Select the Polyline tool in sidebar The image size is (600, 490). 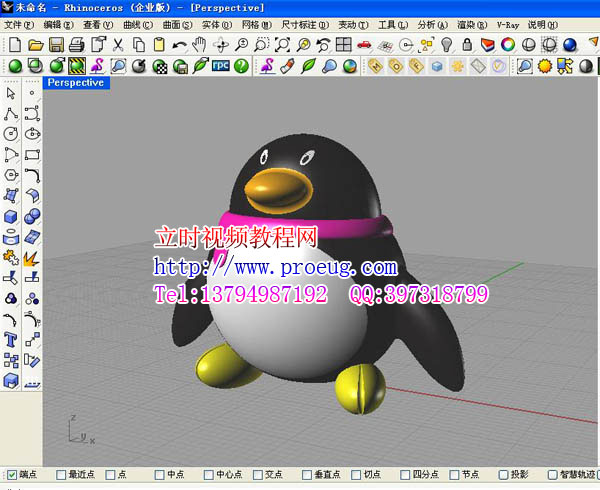11,114
